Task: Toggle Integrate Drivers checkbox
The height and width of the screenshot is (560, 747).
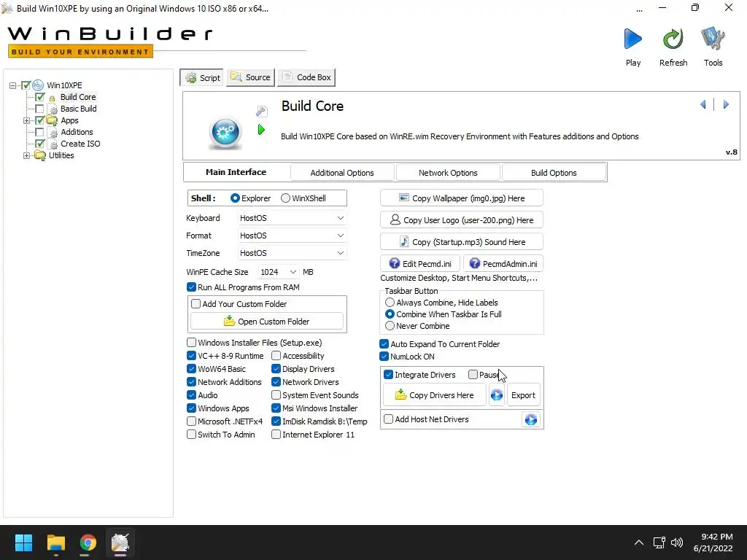Action: click(x=388, y=375)
